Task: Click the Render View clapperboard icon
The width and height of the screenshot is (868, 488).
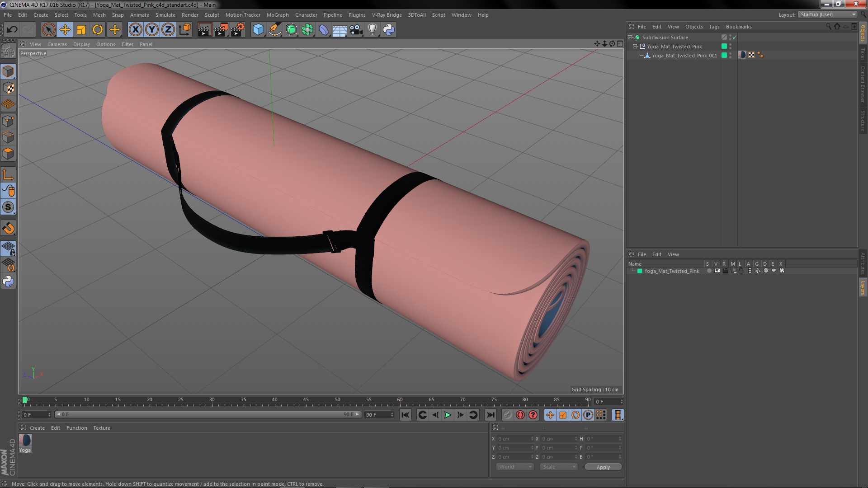Action: pos(204,30)
